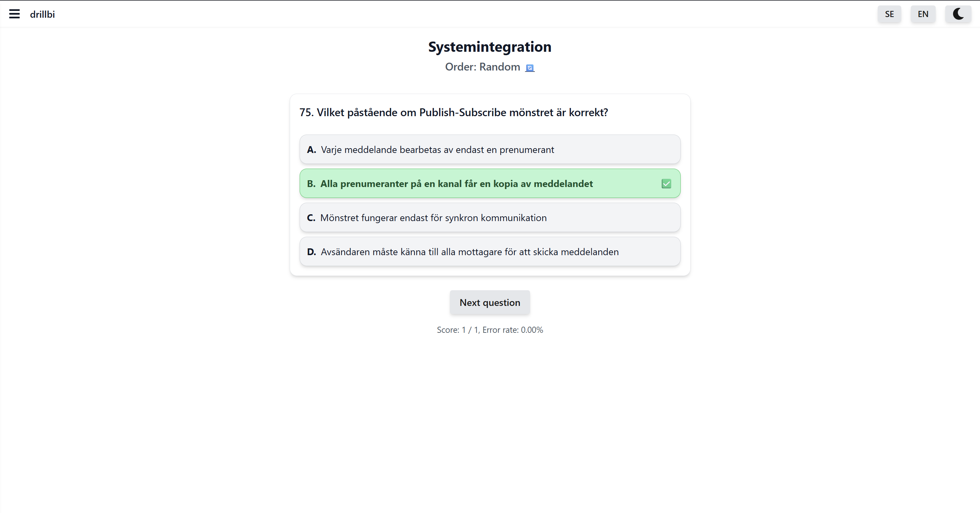Click the order switch icon beside Random
The height and width of the screenshot is (513, 980).
pyautogui.click(x=530, y=68)
